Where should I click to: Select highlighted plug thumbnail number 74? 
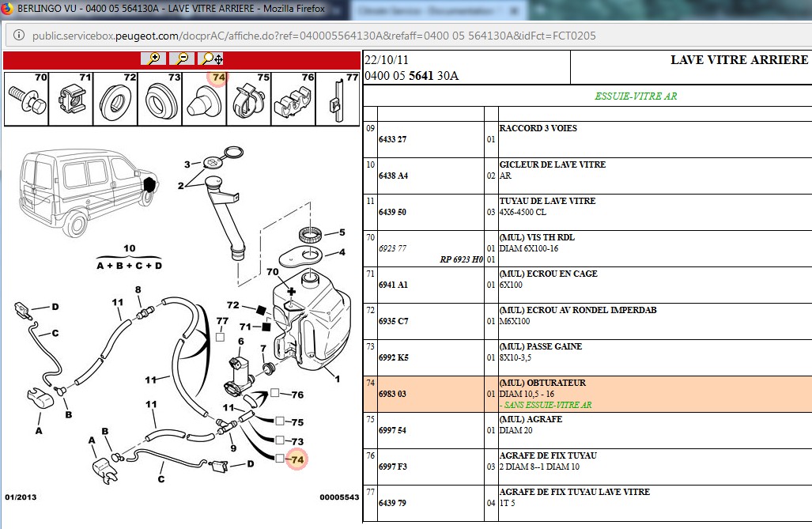tap(204, 99)
